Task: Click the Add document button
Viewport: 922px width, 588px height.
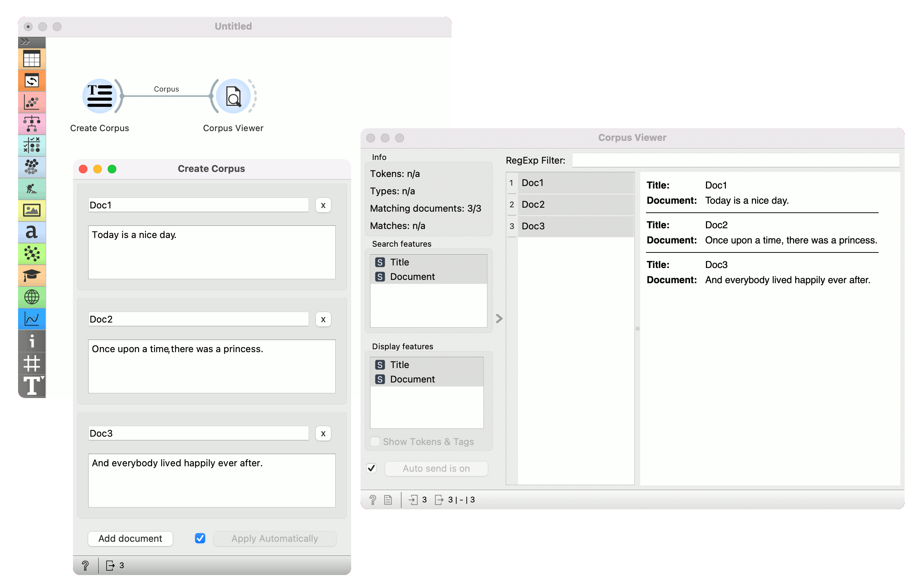Action: 130,538
